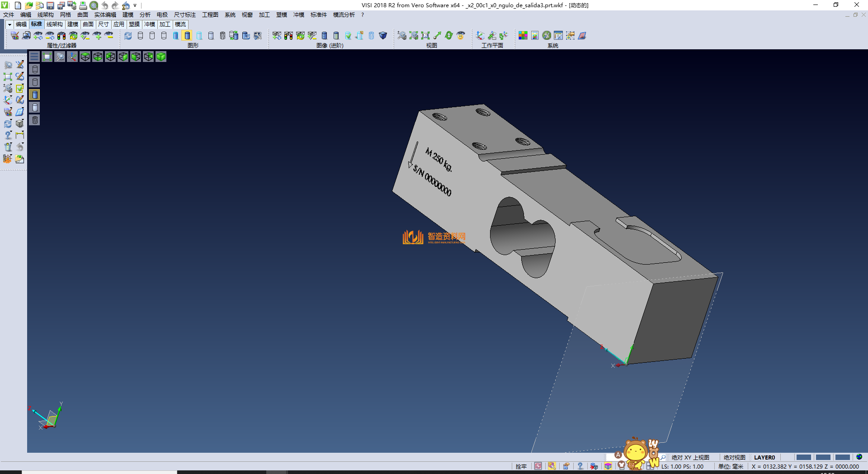Screen dimensions: 868x474
Task: Click the green rotate view arrows icon
Action: (x=448, y=36)
